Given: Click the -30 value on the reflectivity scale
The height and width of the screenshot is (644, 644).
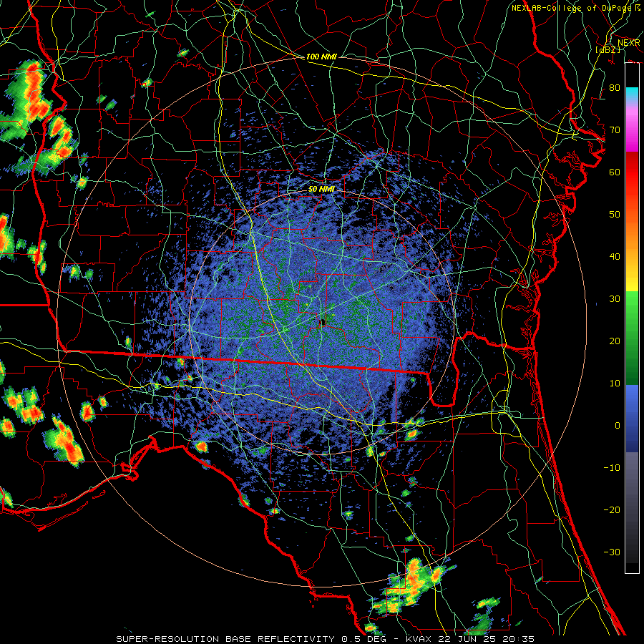Looking at the screenshot, I should point(612,552).
